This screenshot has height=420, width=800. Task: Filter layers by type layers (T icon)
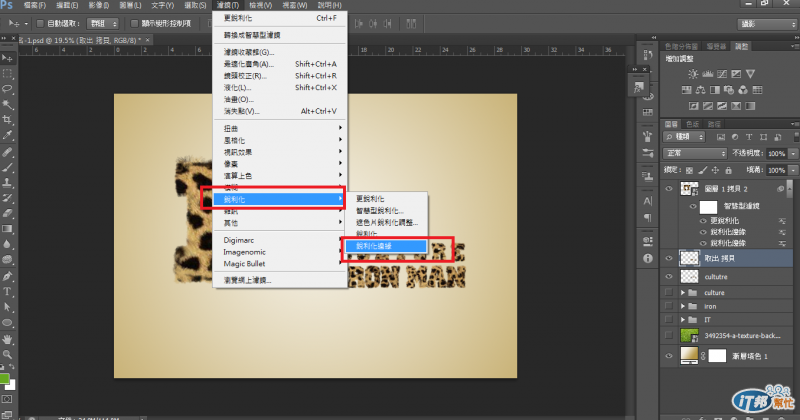(x=749, y=137)
